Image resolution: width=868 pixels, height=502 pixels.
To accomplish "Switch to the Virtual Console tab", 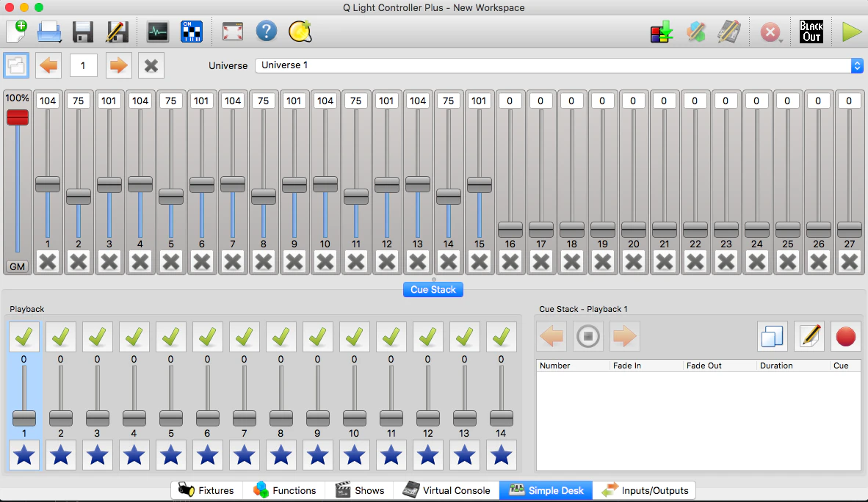I will pyautogui.click(x=446, y=490).
